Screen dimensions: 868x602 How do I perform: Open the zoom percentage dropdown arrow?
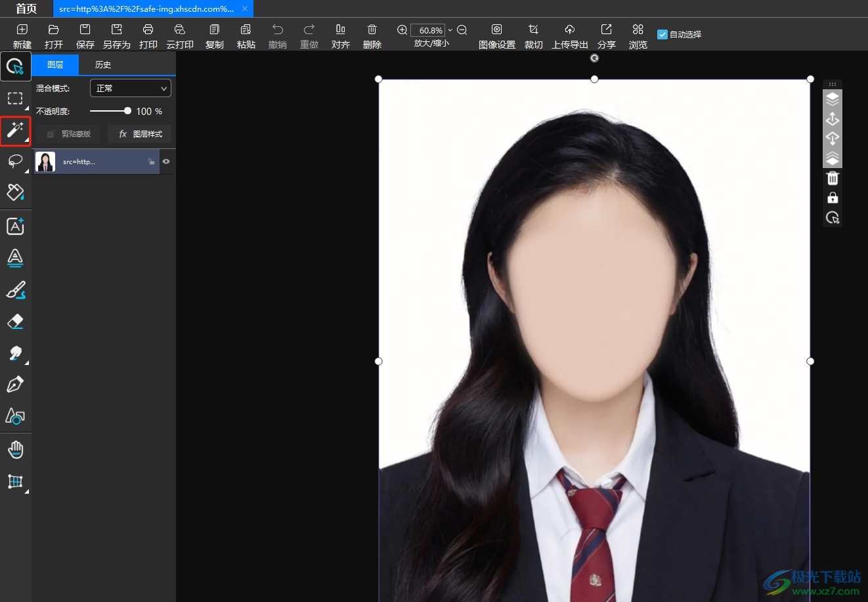450,30
